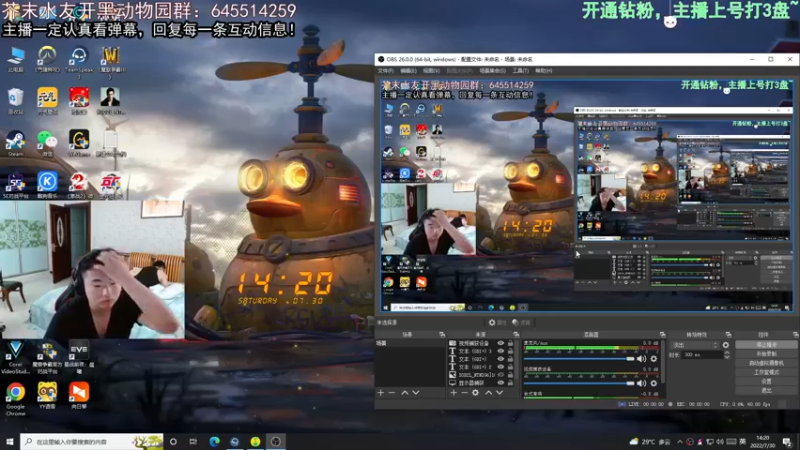Open Corel VideoStudio shortcut
The height and width of the screenshot is (450, 800).
16,357
